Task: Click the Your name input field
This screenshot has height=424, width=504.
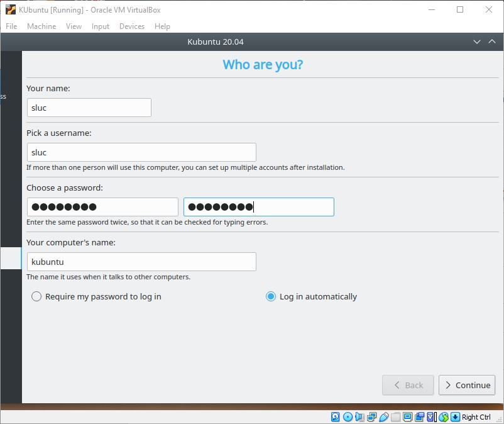Action: coord(89,108)
